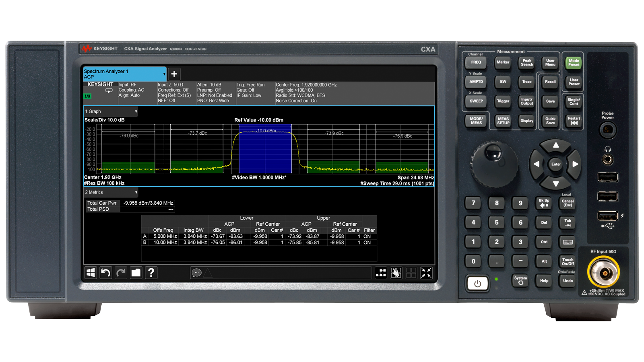Open the speech bubble annotation icon
The width and height of the screenshot is (644, 362).
[x=196, y=273]
